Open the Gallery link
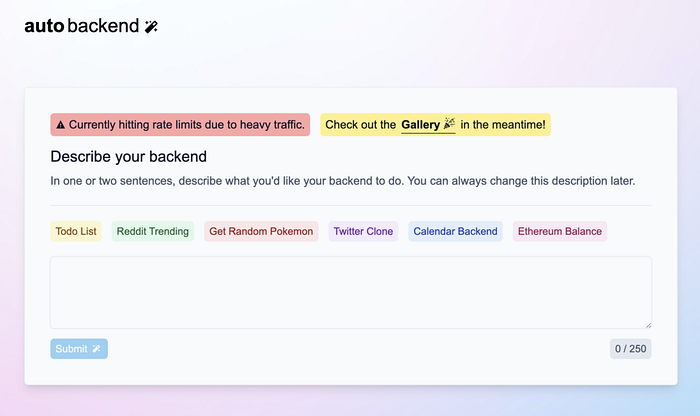The image size is (700, 416). click(428, 125)
